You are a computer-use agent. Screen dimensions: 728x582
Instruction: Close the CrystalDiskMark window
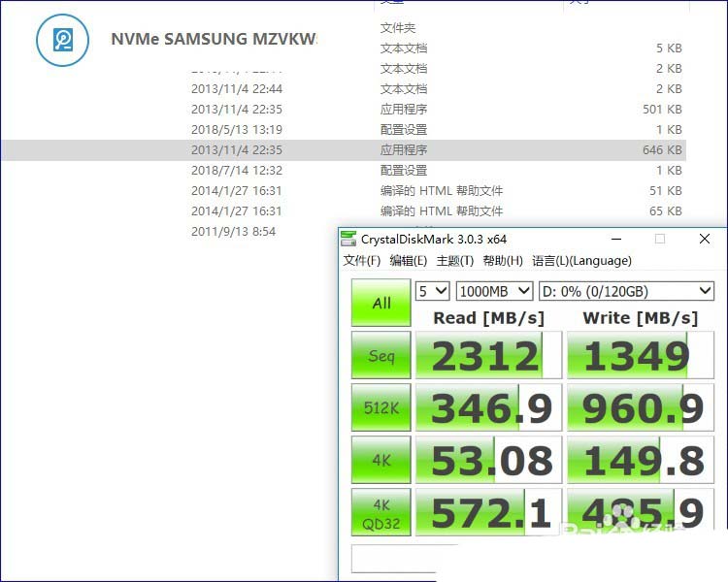(705, 239)
